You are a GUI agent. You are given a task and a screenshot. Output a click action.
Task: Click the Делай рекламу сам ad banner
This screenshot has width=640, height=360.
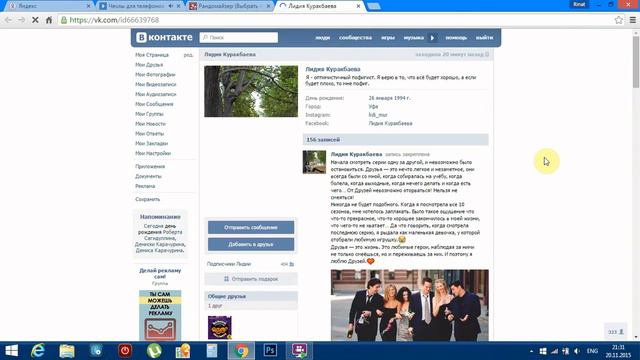(160, 315)
